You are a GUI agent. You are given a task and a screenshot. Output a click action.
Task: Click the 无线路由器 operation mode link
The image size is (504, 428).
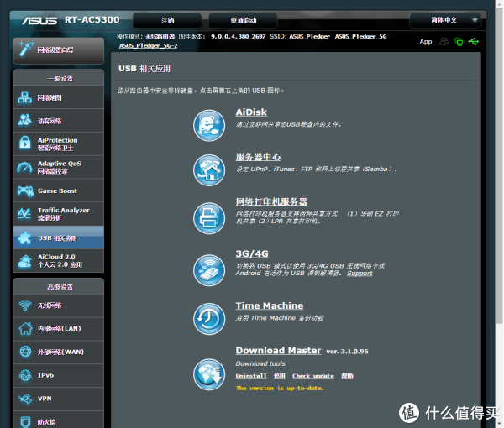(160, 37)
